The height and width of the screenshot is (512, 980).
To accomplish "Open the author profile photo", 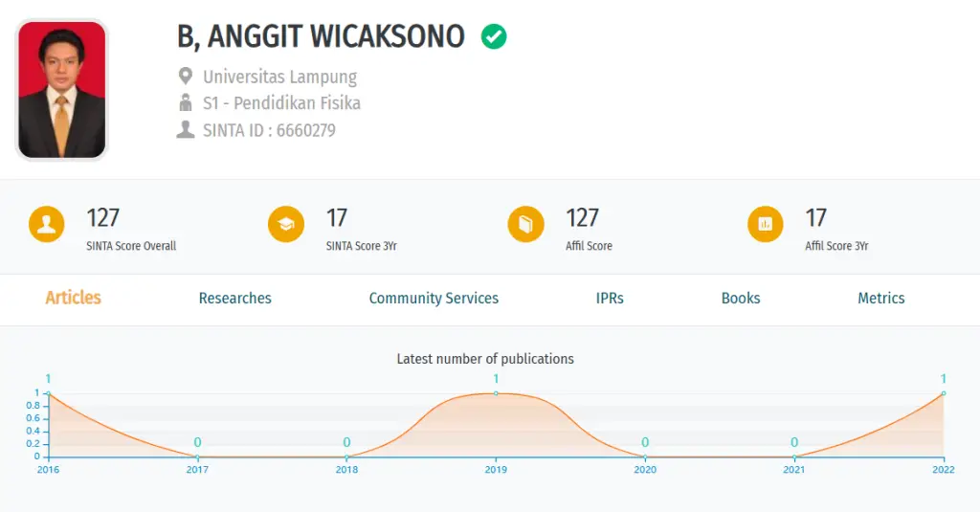I will coord(62,89).
